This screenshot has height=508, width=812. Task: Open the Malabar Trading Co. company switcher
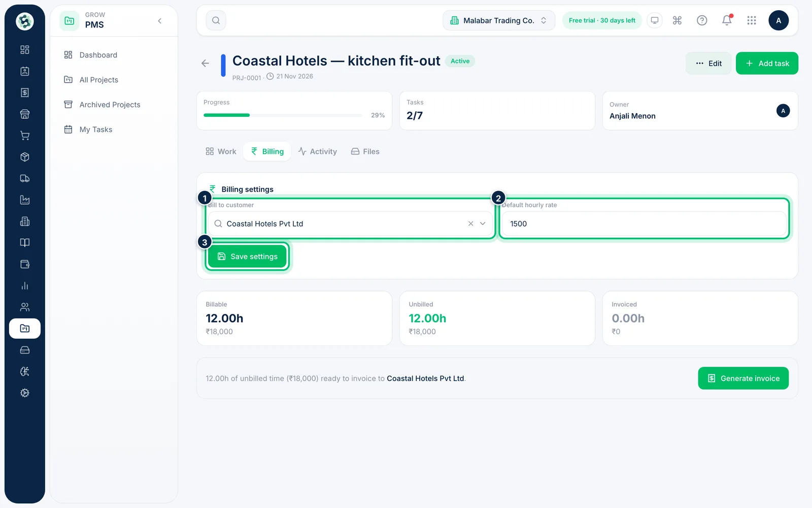499,20
